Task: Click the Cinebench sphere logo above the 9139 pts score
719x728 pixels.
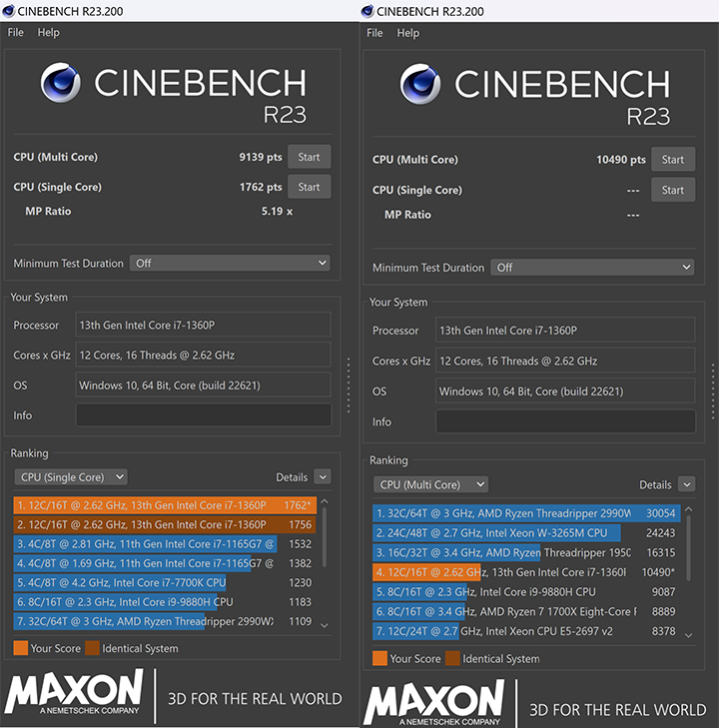Action: click(62, 87)
